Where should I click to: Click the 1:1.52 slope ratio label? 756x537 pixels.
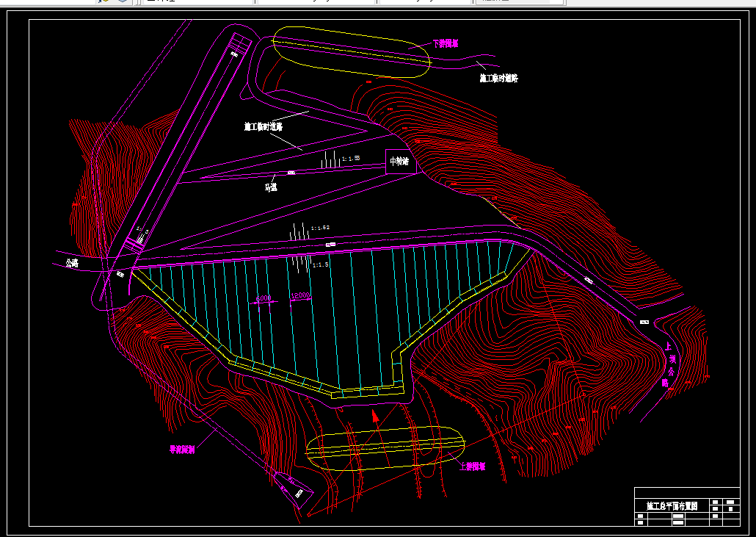point(320,228)
